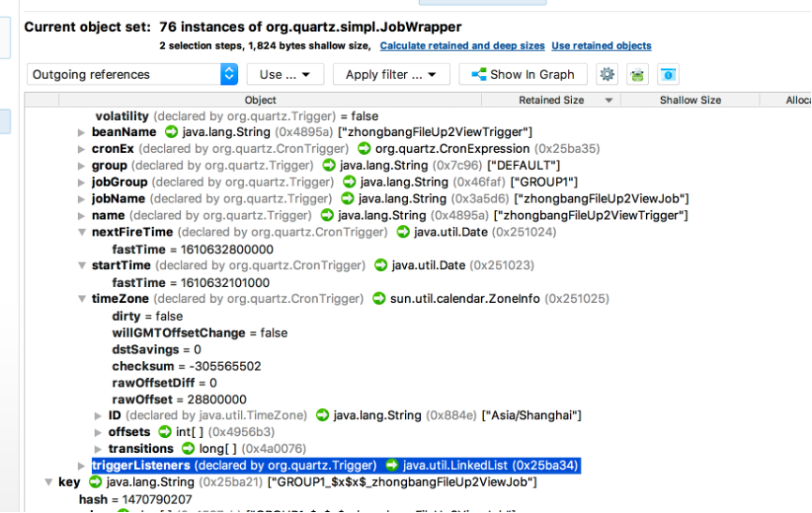Click reference arrow icon in triggerListeners row
This screenshot has height=513, width=812.
(392, 465)
